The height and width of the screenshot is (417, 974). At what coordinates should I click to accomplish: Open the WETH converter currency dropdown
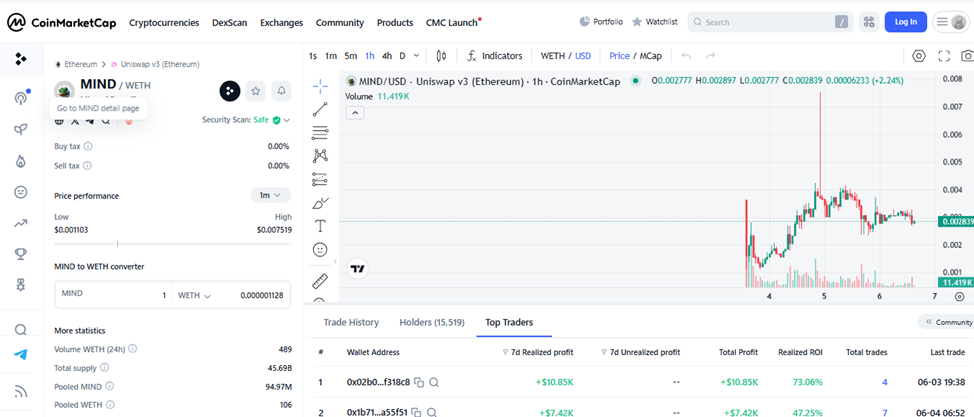194,295
